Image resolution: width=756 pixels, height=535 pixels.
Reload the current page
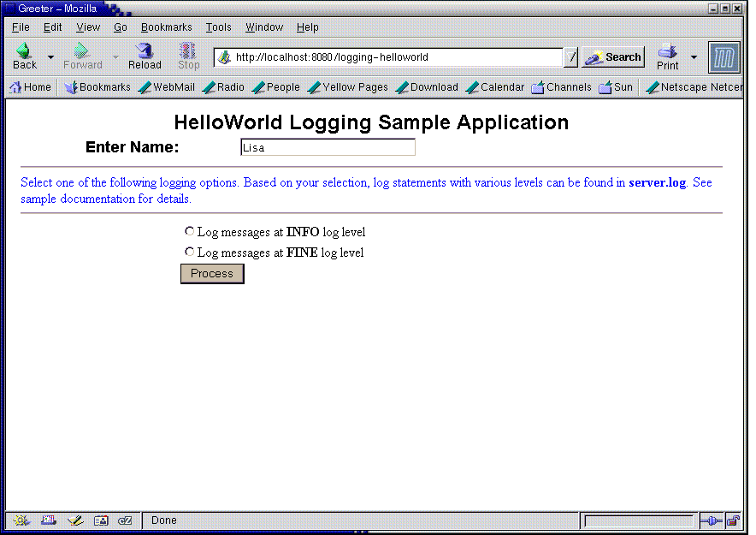click(144, 55)
